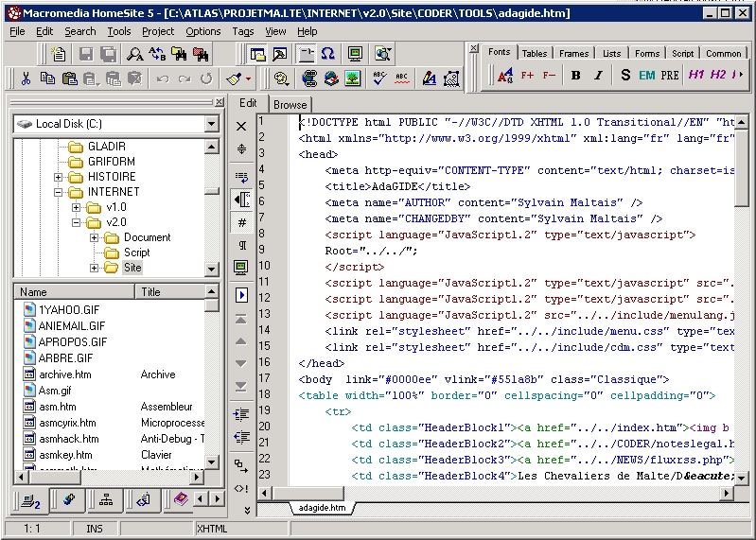Click the Bold formatting button
The height and width of the screenshot is (540, 756).
click(x=575, y=76)
